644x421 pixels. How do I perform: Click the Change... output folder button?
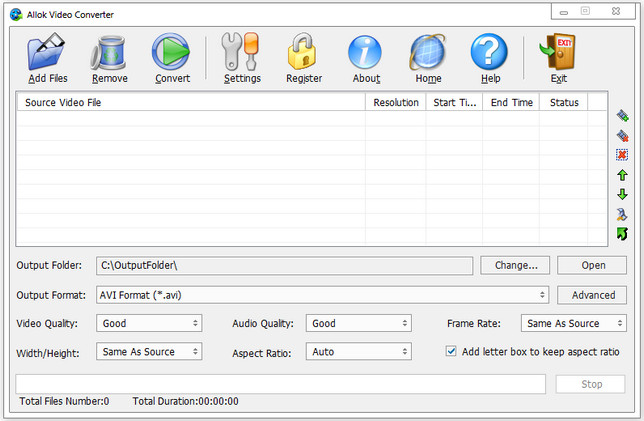coord(515,265)
